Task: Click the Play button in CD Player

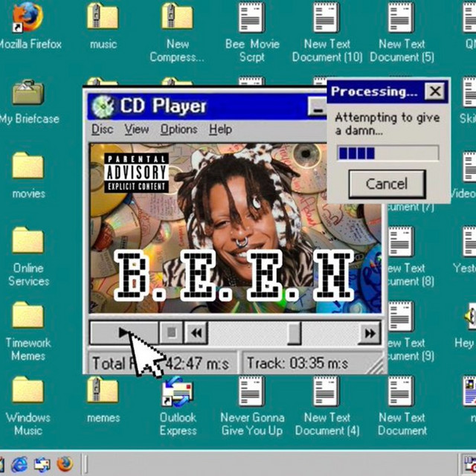Action: click(x=124, y=332)
